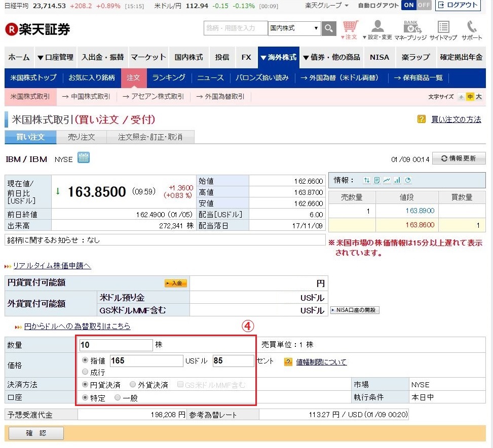Select 一般 account radio
Image resolution: width=493 pixels, height=448 pixels.
click(x=118, y=398)
